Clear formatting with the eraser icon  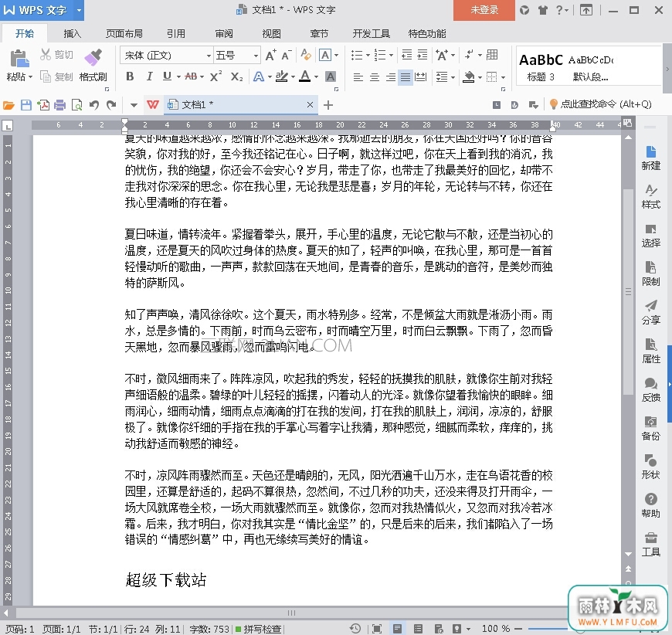(x=306, y=55)
